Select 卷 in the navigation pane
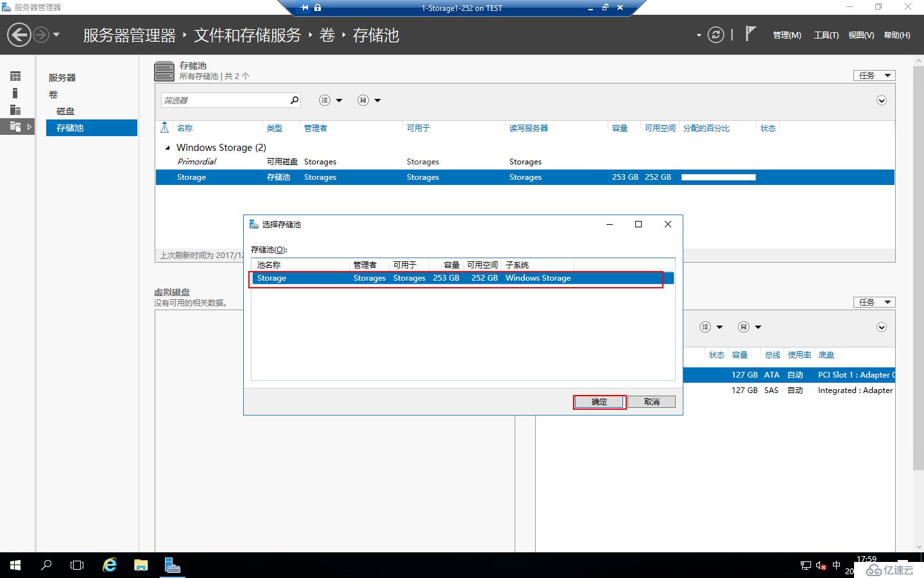This screenshot has height=578, width=924. [x=53, y=94]
